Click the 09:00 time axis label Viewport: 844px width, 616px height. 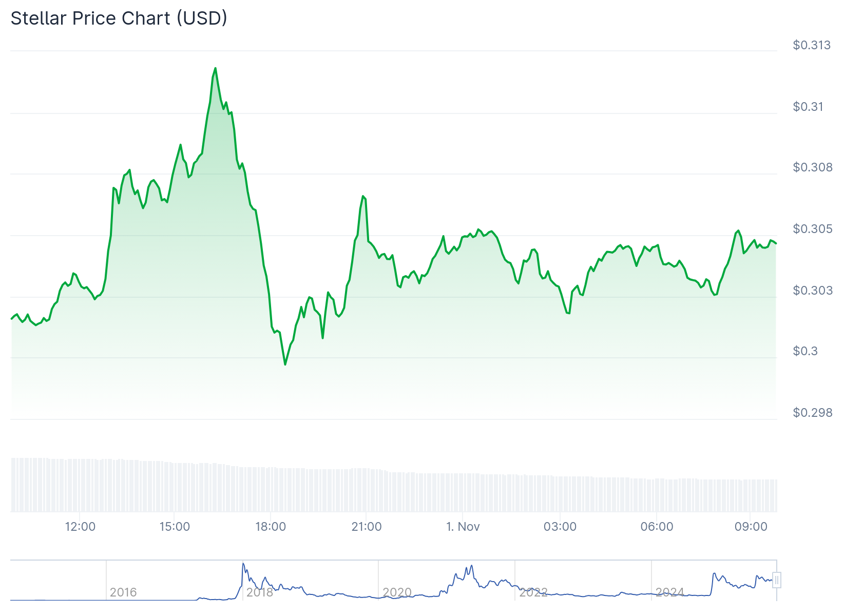pos(751,527)
